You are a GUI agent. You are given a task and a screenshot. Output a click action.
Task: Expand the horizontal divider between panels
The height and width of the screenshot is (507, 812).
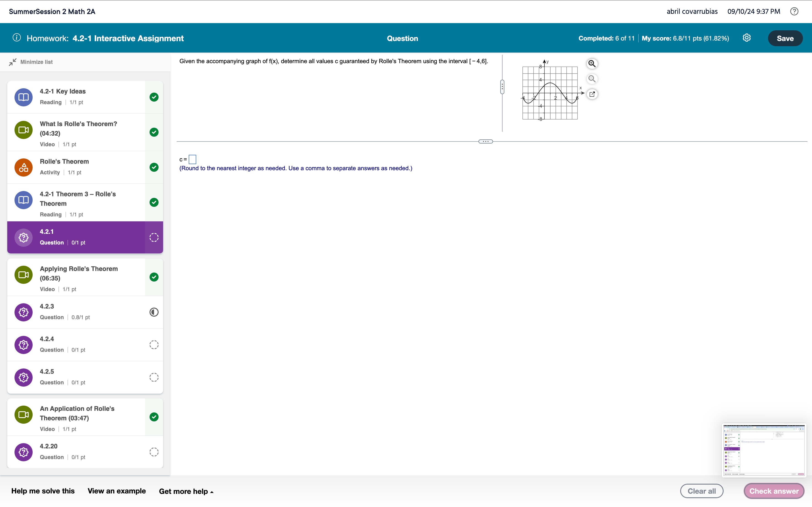(x=485, y=141)
